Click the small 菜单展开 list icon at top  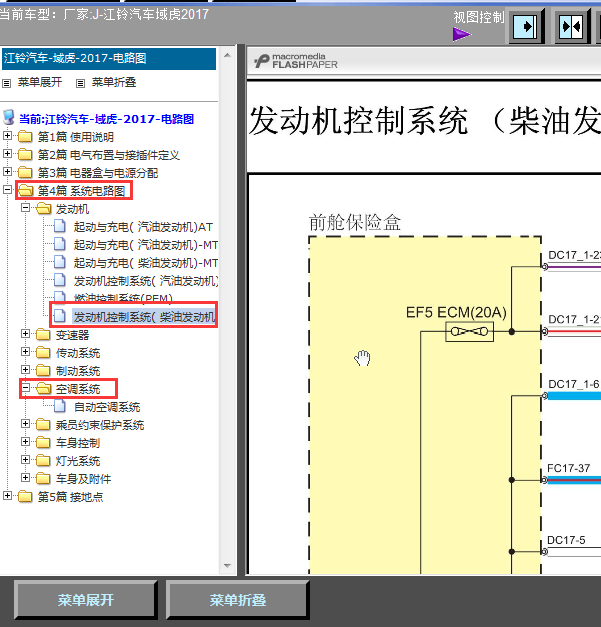(6, 83)
